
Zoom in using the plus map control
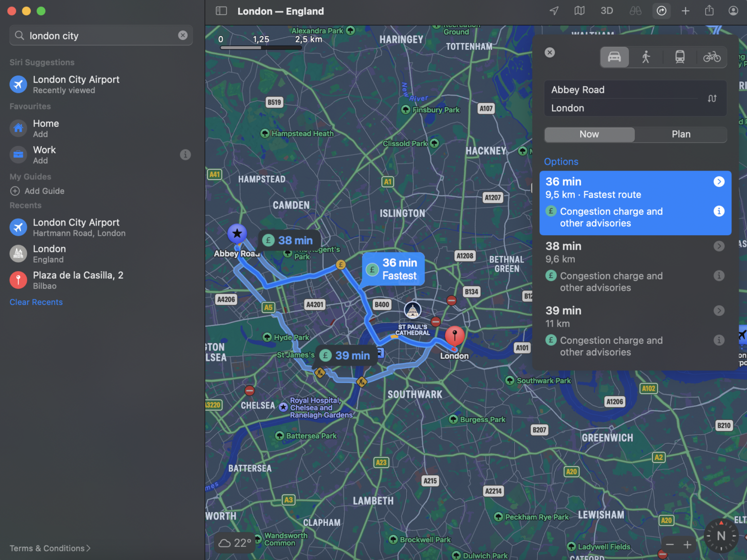pyautogui.click(x=688, y=545)
